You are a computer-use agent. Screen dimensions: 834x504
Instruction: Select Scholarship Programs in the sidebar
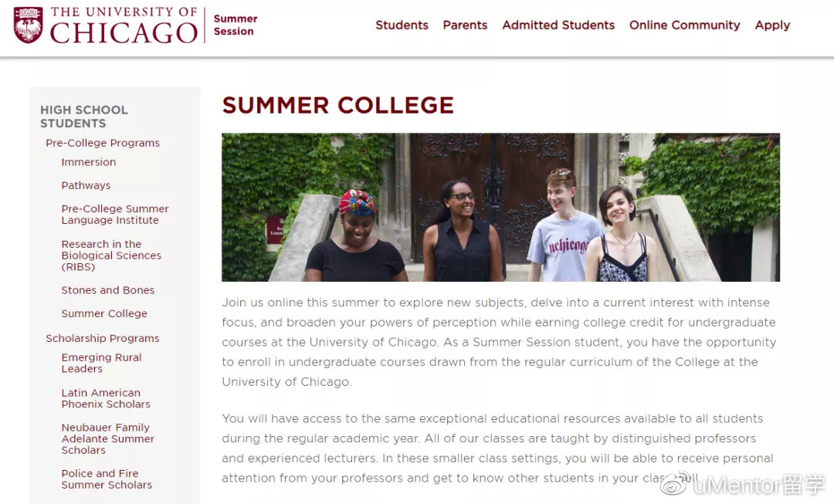tap(103, 338)
